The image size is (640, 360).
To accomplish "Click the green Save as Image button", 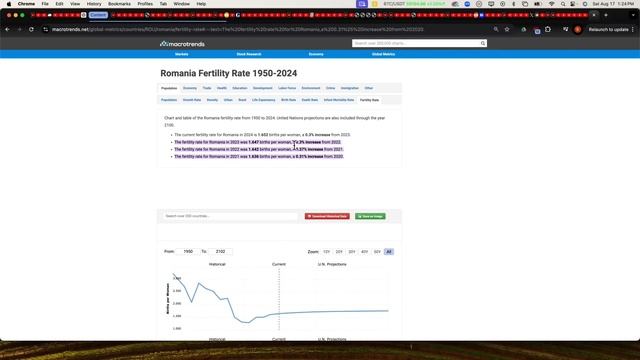I will (370, 216).
